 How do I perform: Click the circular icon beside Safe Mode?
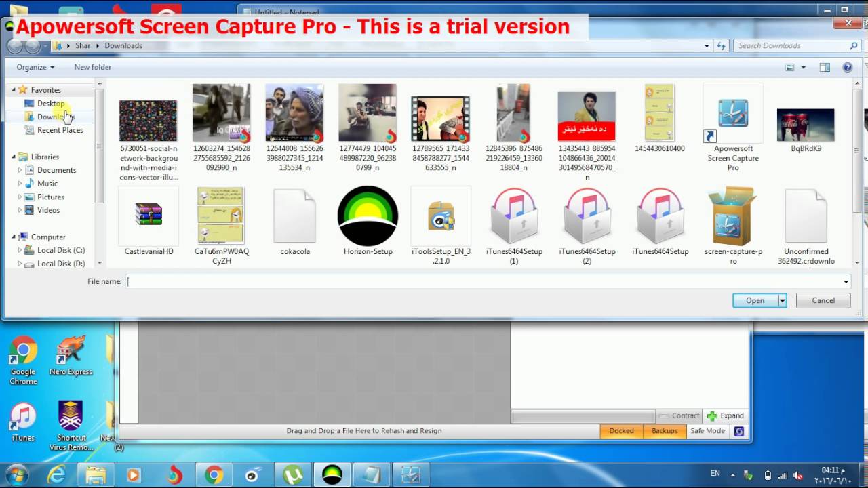(739, 431)
